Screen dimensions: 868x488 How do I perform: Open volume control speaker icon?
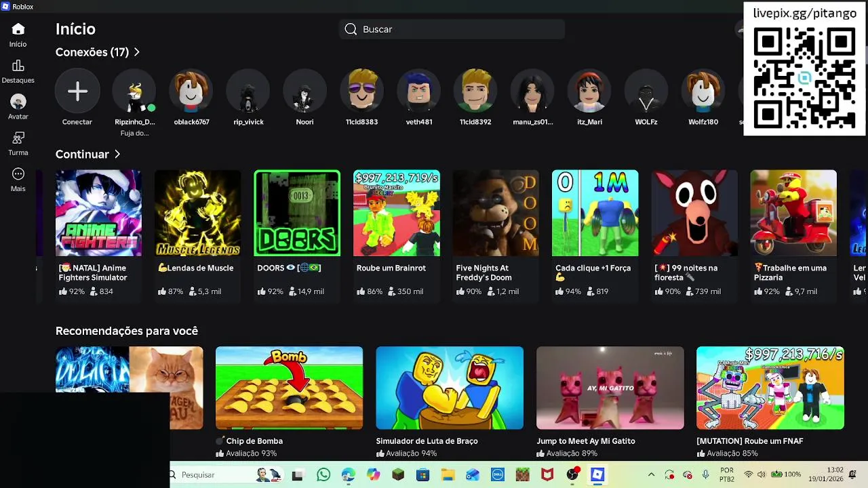point(762,474)
